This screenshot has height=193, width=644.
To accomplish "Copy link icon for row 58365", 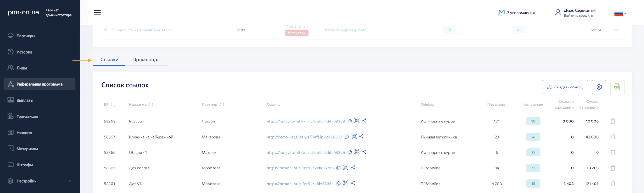I will pos(338,168).
